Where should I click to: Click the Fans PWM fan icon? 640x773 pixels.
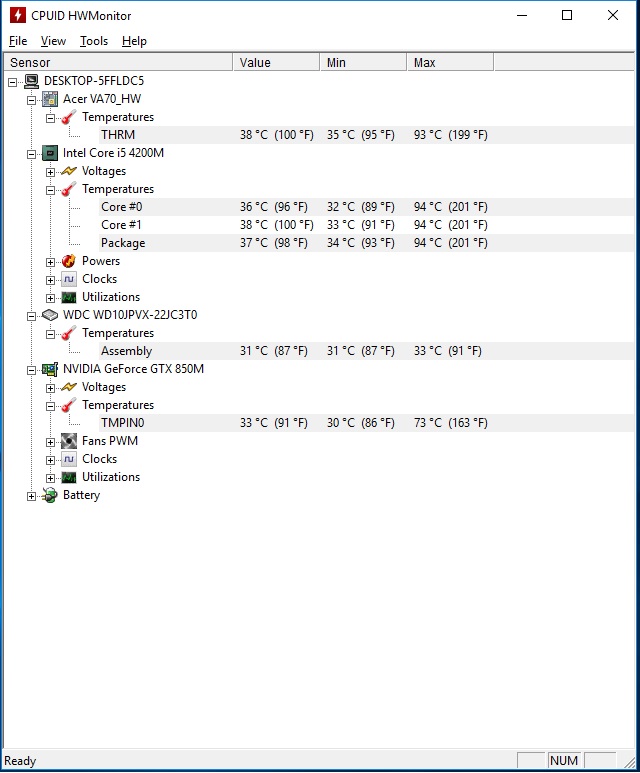tap(69, 441)
